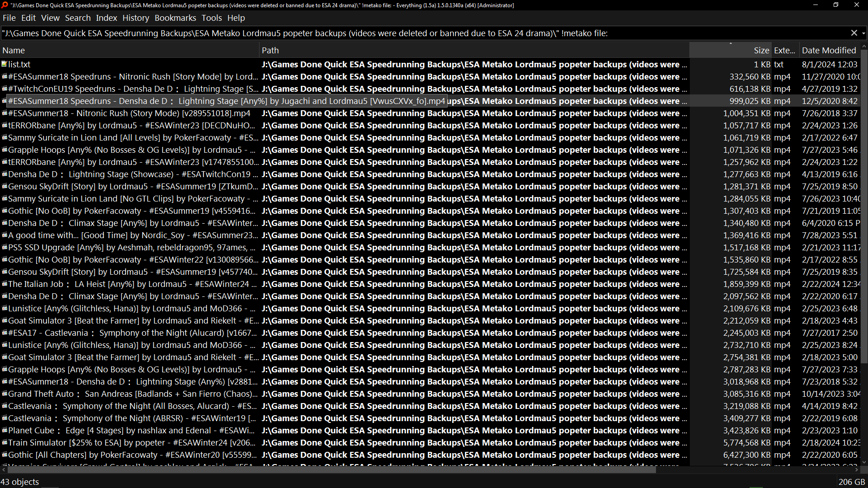
Task: Click the 6,427,300 KB size cell
Action: (747, 455)
